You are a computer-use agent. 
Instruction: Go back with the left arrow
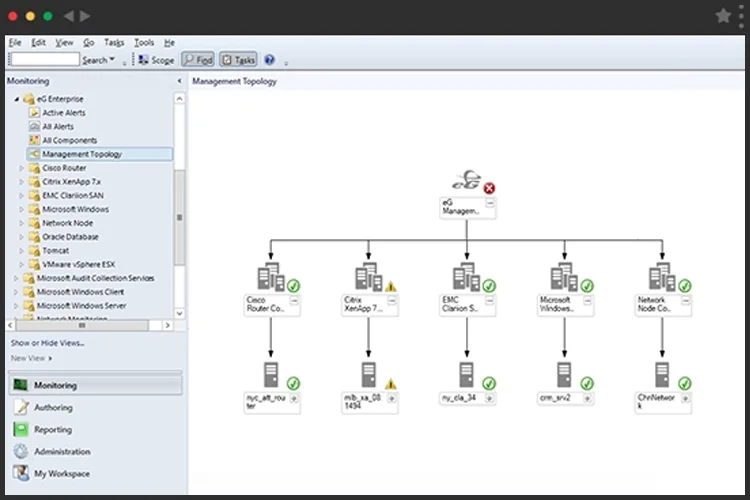point(68,16)
